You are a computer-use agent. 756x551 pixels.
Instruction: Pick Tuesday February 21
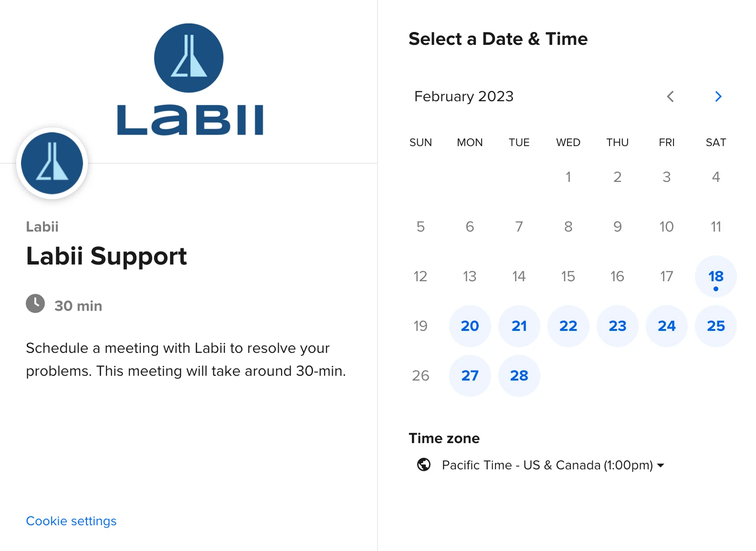click(x=519, y=326)
